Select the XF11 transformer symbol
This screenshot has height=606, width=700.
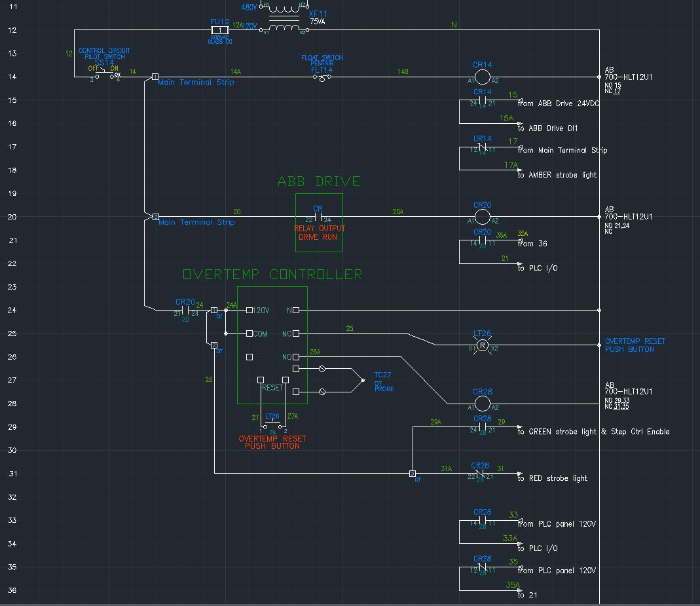285,16
